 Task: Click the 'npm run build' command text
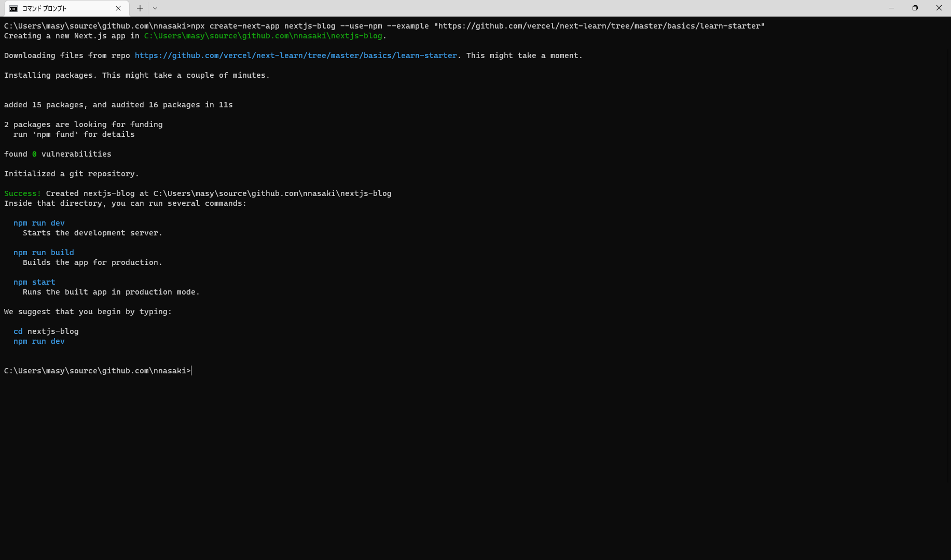[x=44, y=253]
